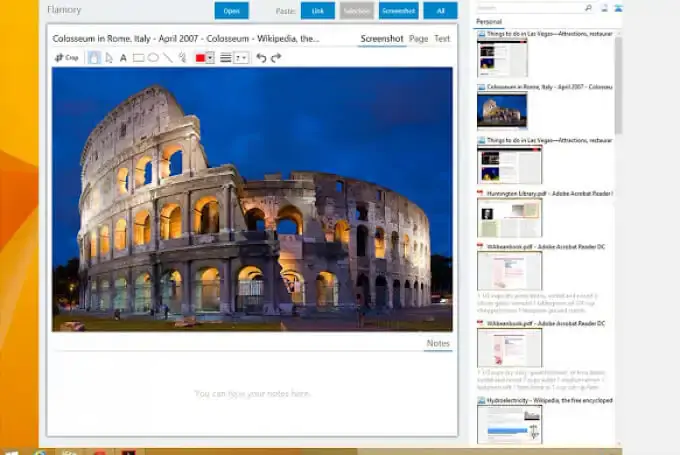Screen dimensions: 680x455
Task: Switch to the Page tab
Action: click(418, 39)
